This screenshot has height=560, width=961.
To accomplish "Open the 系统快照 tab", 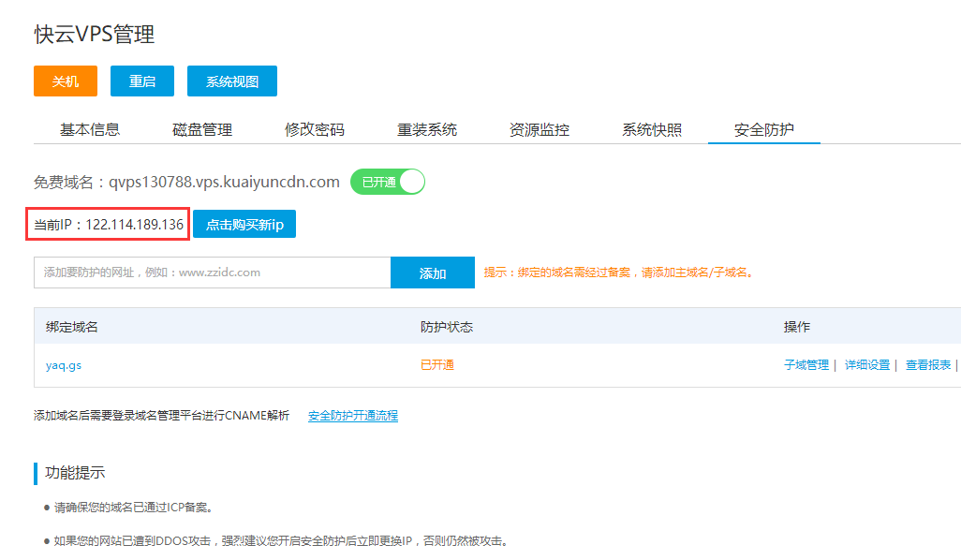I will coord(652,130).
